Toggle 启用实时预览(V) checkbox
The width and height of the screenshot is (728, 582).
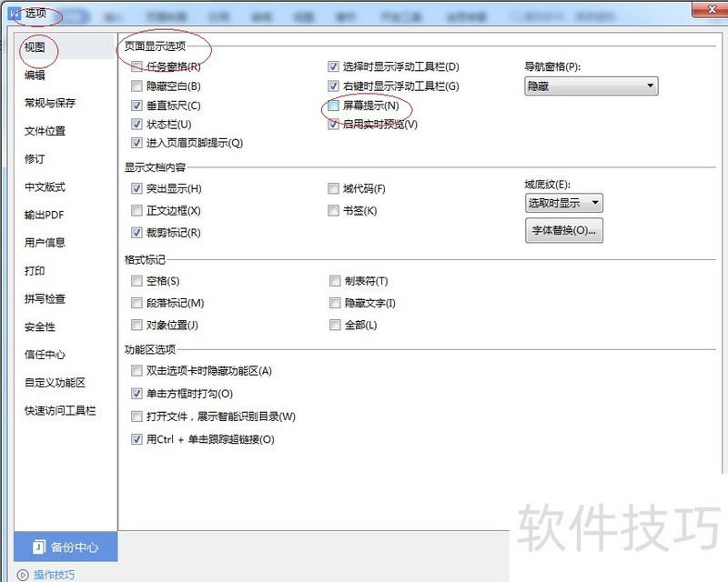[x=333, y=124]
